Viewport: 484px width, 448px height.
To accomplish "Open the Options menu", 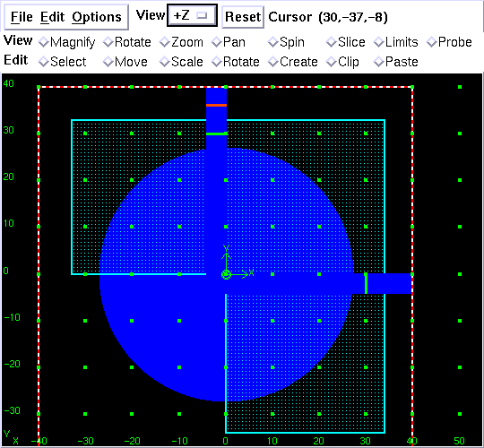I will 97,17.
